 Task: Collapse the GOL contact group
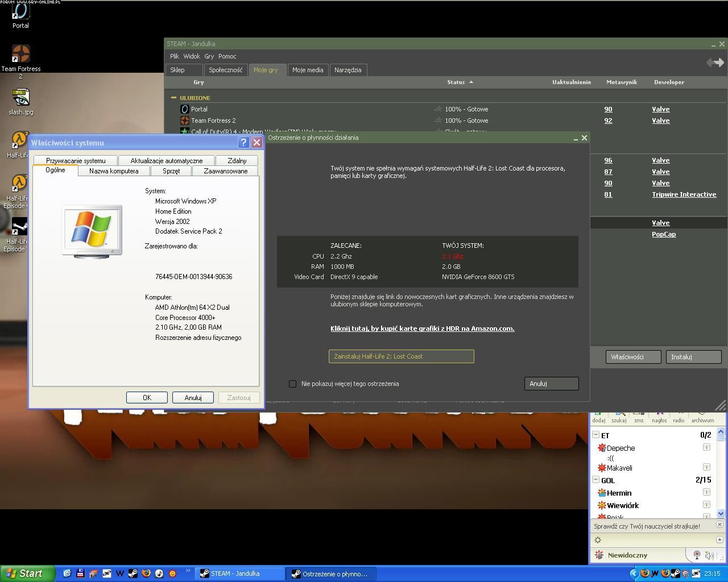tap(595, 480)
